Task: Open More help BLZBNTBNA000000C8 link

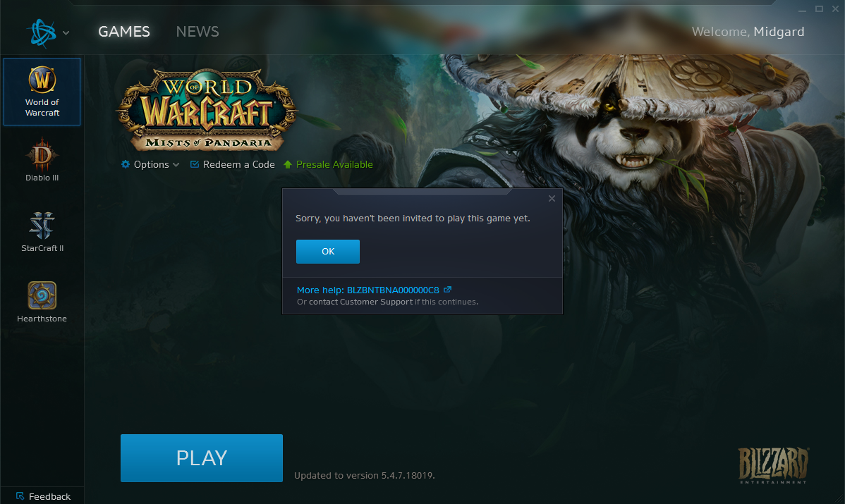Action: [367, 290]
